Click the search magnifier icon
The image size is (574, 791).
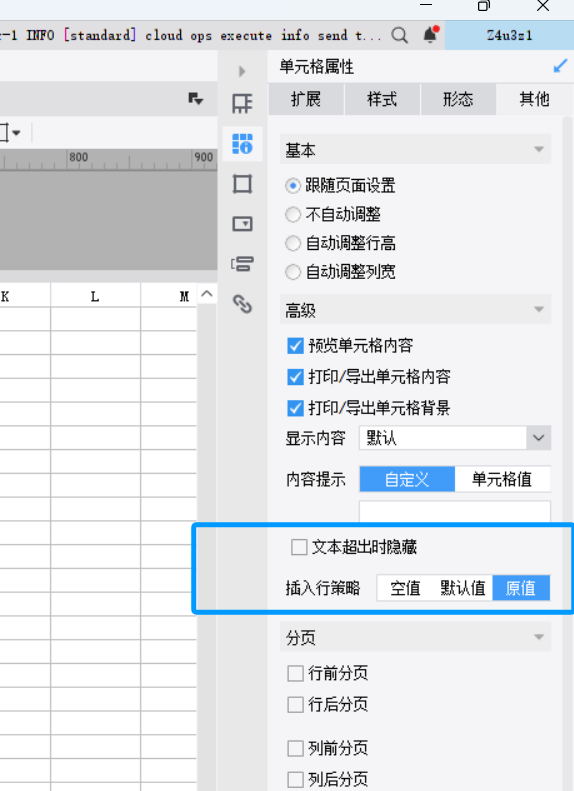(x=399, y=35)
